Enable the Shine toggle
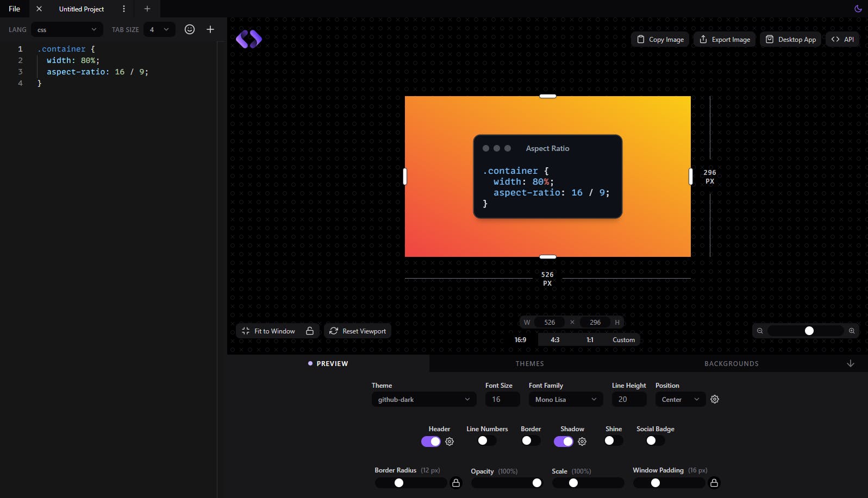Screen dimensions: 868x498 coord(614,440)
